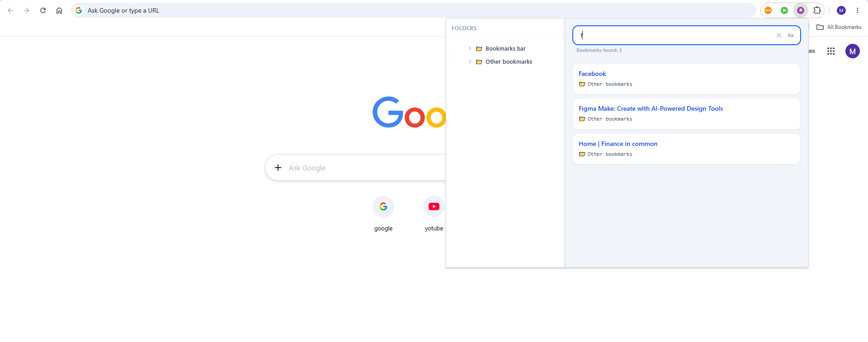
Task: Toggle case-sensitive search (Aa)
Action: click(x=791, y=35)
